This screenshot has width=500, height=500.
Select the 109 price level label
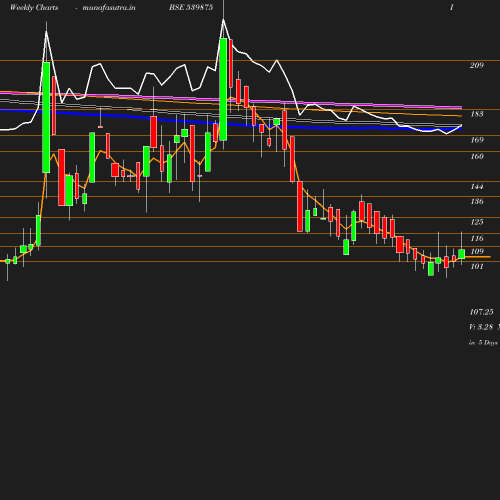click(x=477, y=251)
